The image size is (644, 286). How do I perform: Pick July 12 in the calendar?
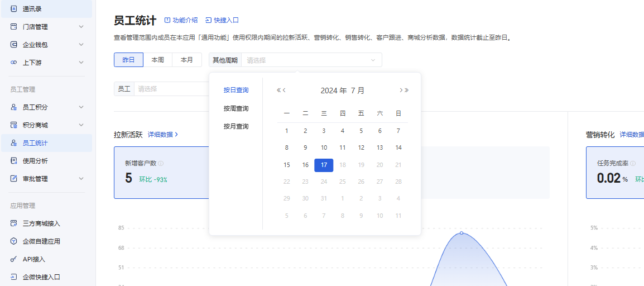coord(361,148)
